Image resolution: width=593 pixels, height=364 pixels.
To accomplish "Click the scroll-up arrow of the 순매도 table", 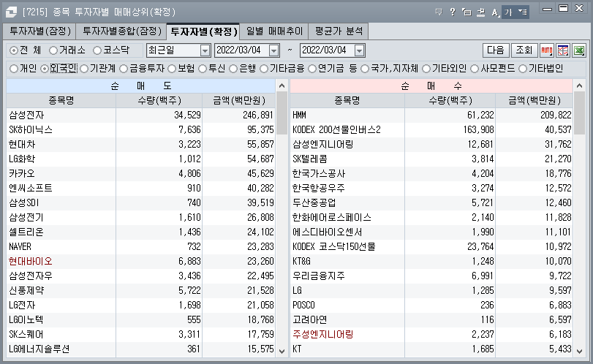I will [282, 86].
